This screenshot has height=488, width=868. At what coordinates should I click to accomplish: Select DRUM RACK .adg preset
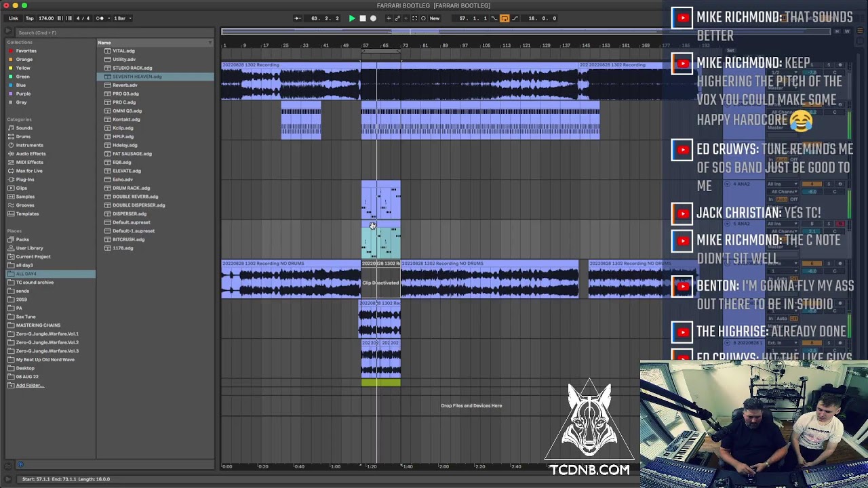pos(131,188)
